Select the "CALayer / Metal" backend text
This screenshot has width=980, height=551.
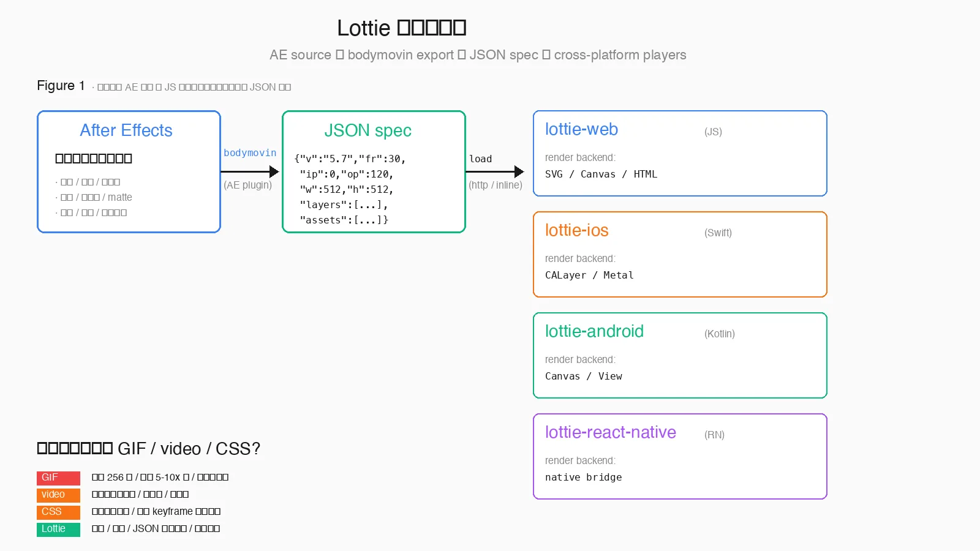589,275
